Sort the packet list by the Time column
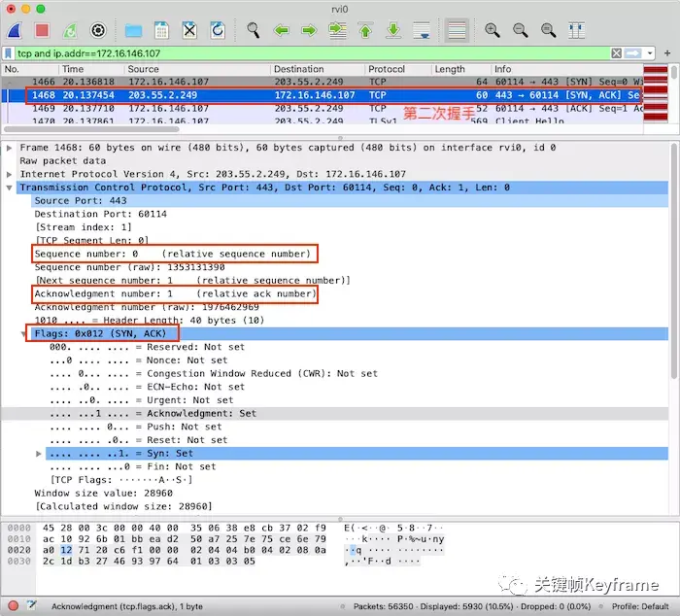680x616 pixels. [x=91, y=69]
